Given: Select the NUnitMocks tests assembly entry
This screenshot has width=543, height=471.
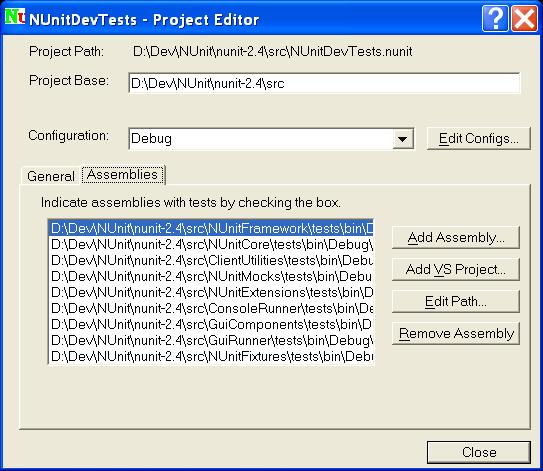Looking at the screenshot, I should [x=211, y=276].
